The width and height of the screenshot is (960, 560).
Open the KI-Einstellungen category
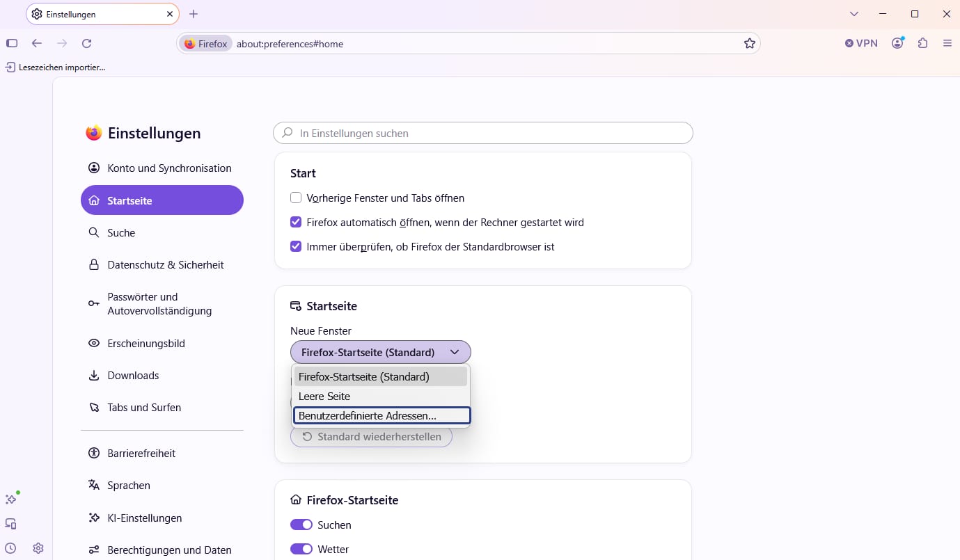point(162,518)
